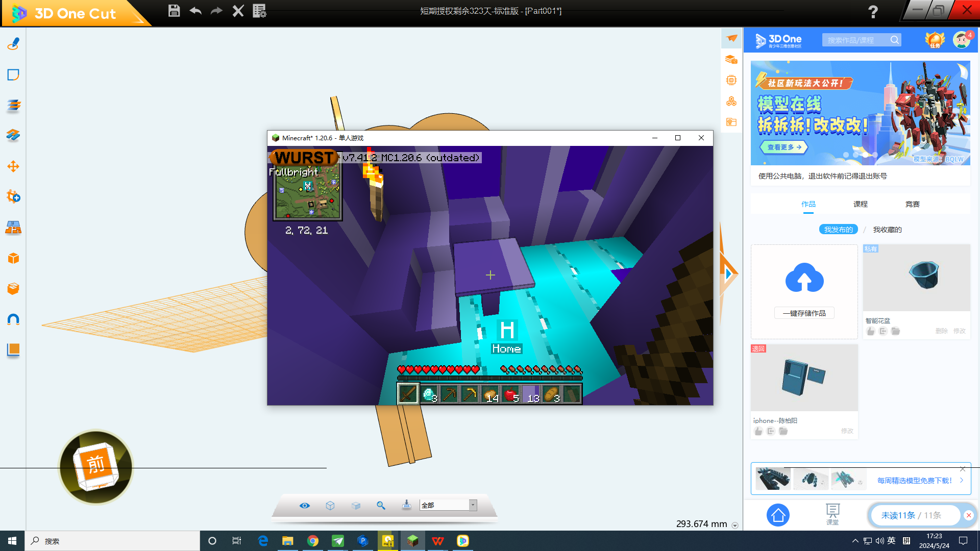Open the community home icon

[x=778, y=515]
